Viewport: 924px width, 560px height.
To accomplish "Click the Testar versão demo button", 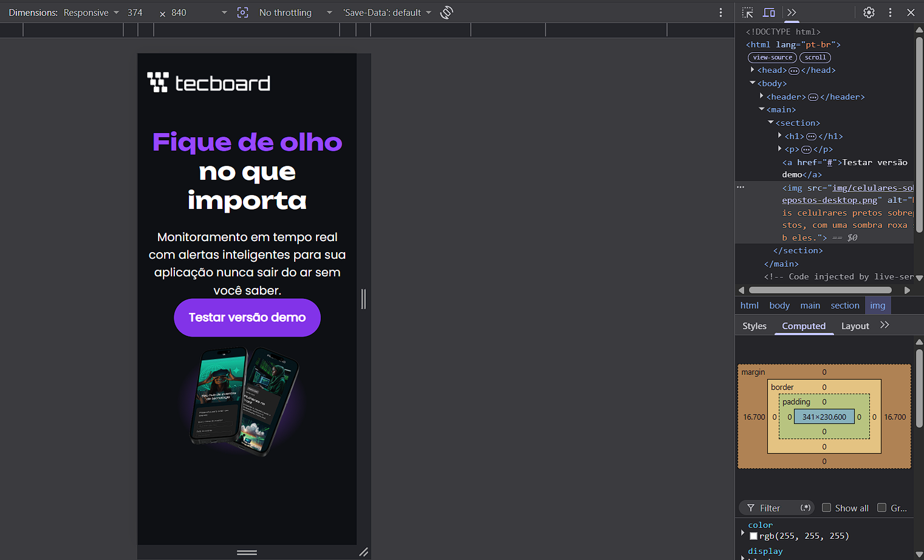I will (x=247, y=318).
